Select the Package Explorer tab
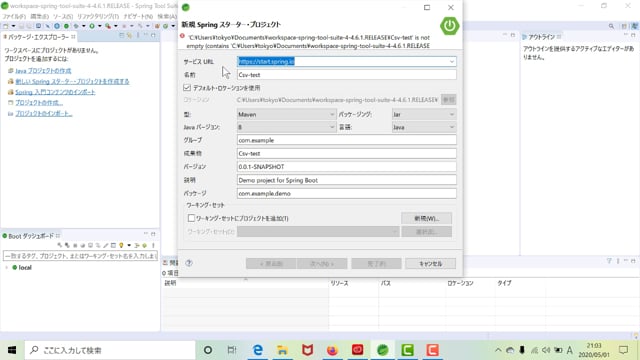 pos(39,37)
